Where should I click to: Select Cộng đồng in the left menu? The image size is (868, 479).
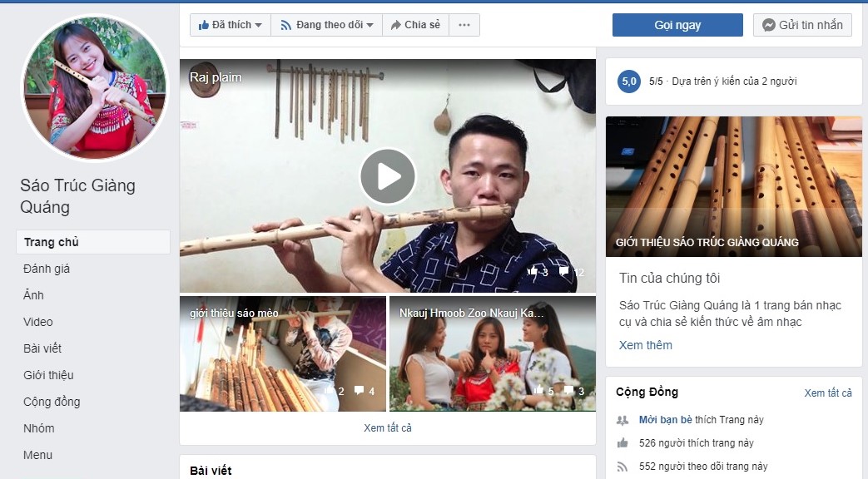52,402
